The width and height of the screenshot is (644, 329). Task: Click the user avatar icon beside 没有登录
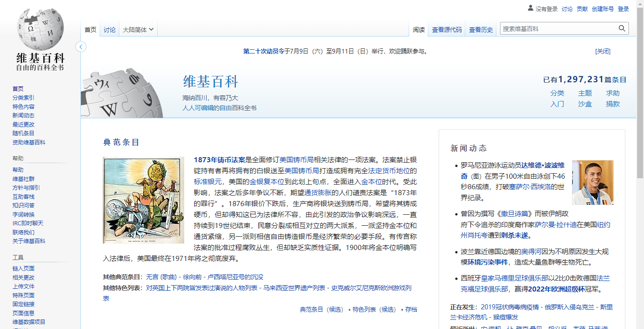(x=530, y=8)
